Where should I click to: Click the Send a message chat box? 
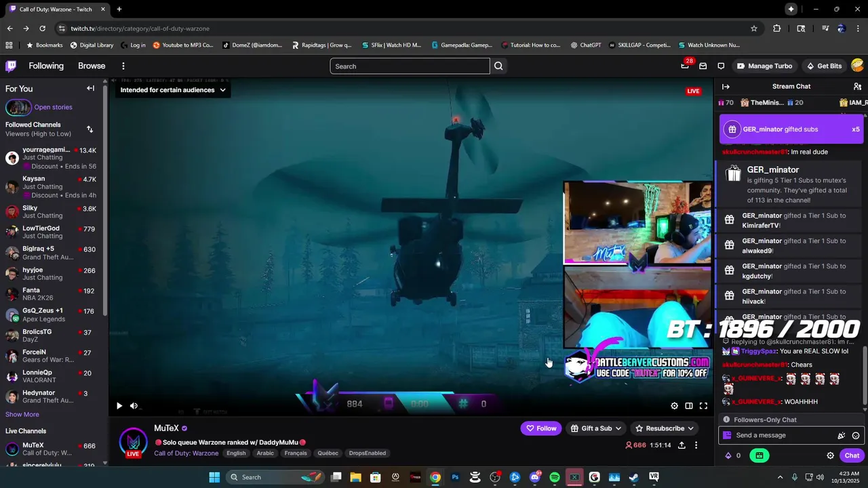click(791, 435)
